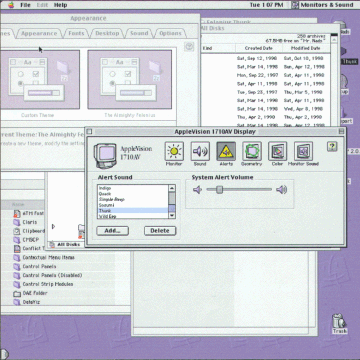360x360 pixels.
Task: Select the CMSCP folder icon
Action: coord(17,240)
